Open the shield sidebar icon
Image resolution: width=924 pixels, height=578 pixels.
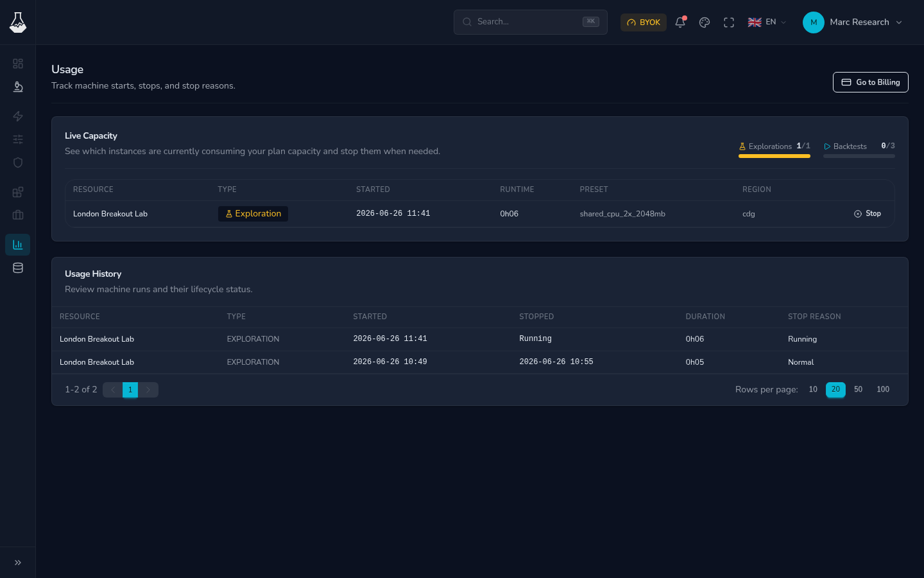pos(18,162)
